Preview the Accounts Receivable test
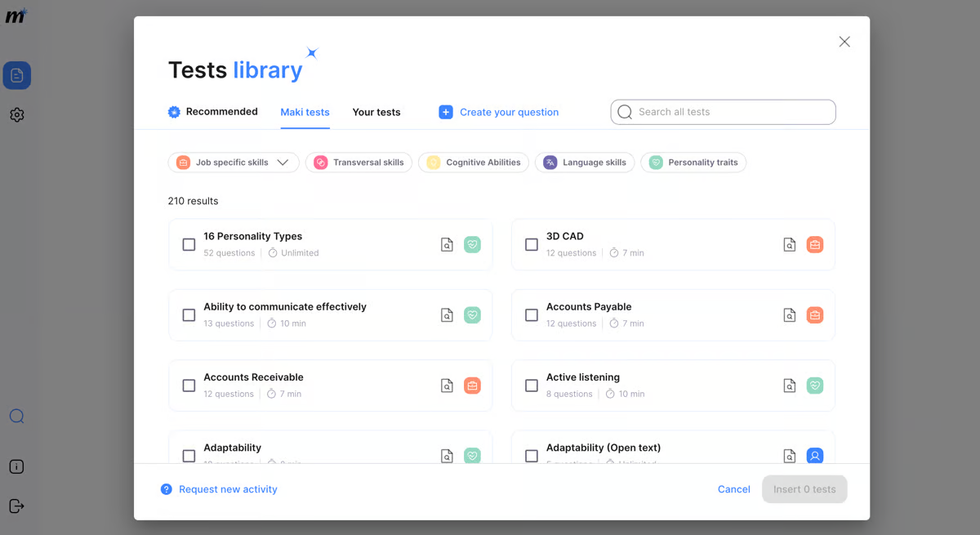980x535 pixels. coord(447,386)
